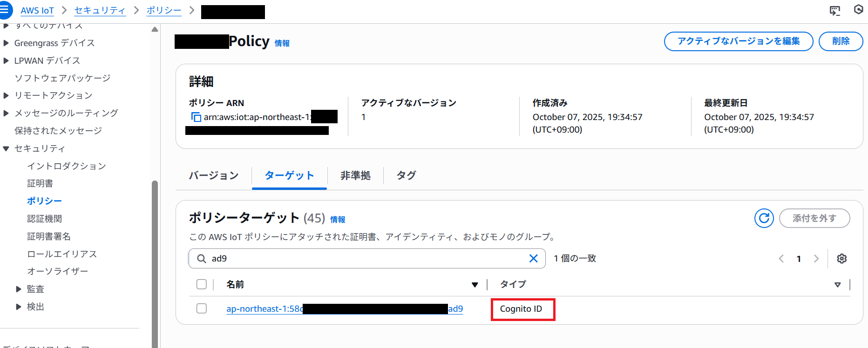Go to next page of targets
The height and width of the screenshot is (348, 868).
(816, 259)
